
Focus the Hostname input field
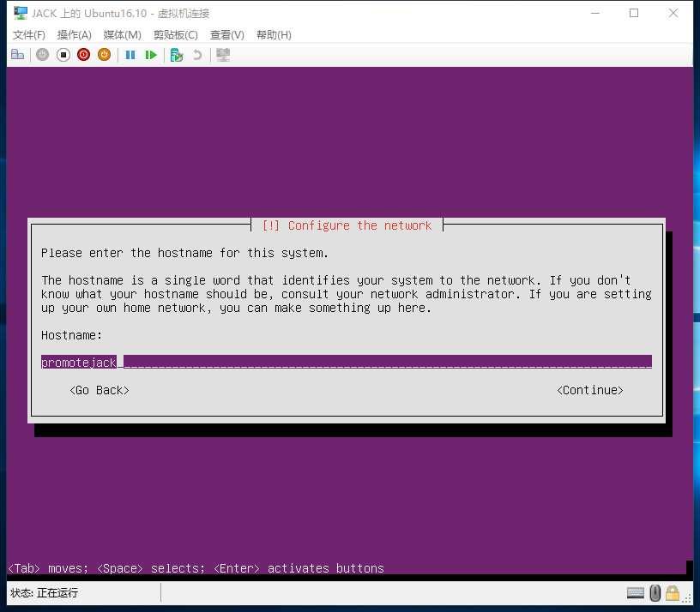tap(347, 362)
